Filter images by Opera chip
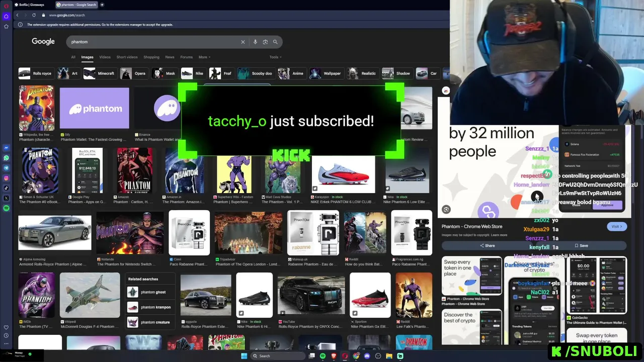644x362 pixels. 133,73
